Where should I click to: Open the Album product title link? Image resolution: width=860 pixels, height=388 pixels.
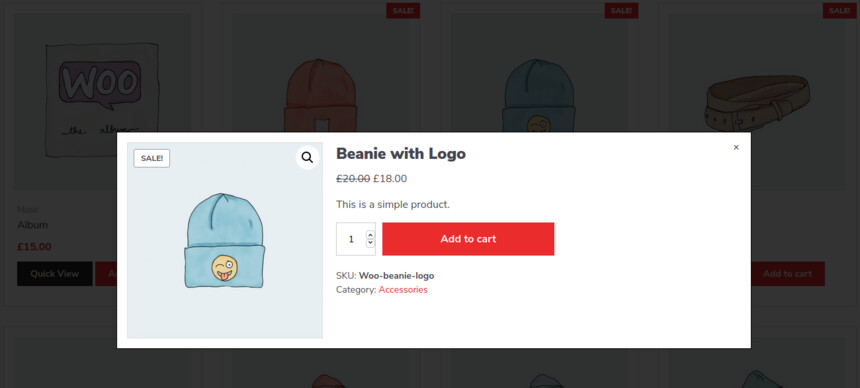coord(32,225)
